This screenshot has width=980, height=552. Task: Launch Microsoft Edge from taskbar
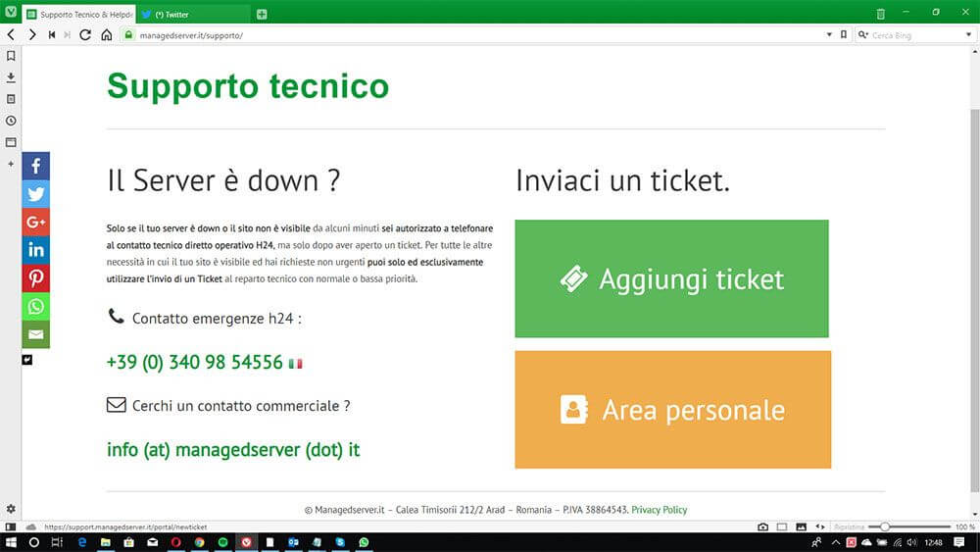point(82,542)
